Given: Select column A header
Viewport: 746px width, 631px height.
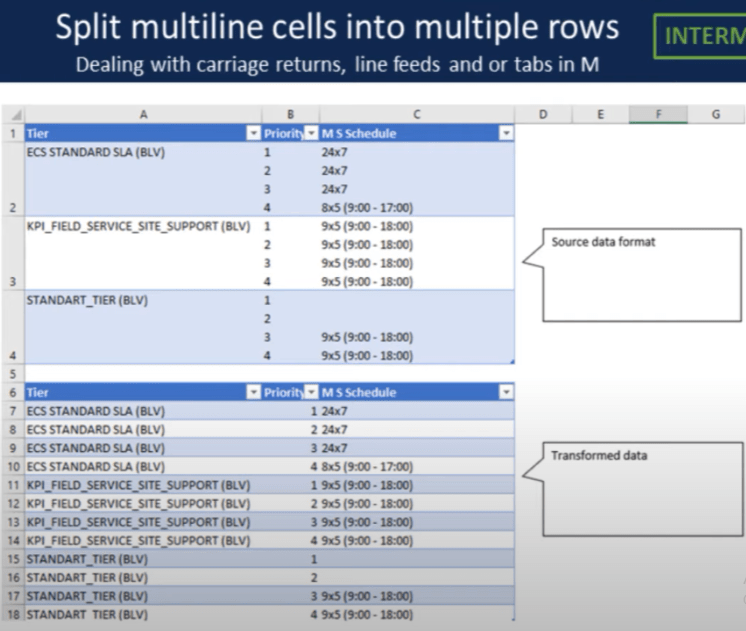Looking at the screenshot, I should click(x=142, y=115).
